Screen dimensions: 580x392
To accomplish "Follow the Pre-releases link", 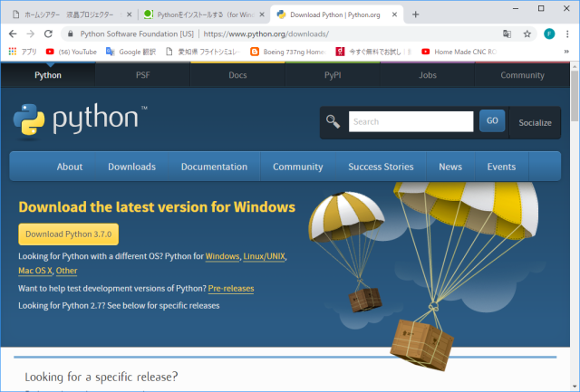I will pos(231,289).
